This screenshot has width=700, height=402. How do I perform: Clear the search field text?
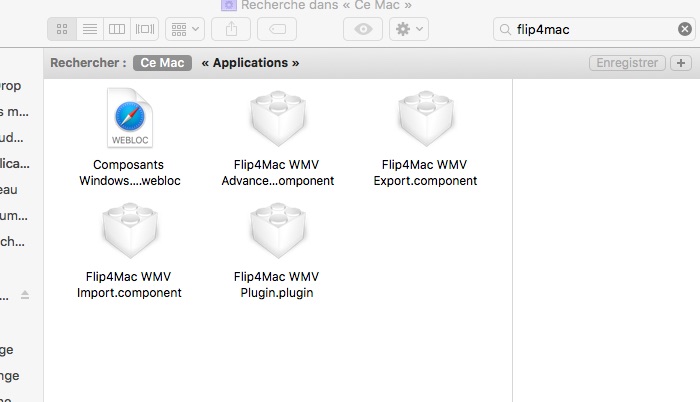point(685,29)
